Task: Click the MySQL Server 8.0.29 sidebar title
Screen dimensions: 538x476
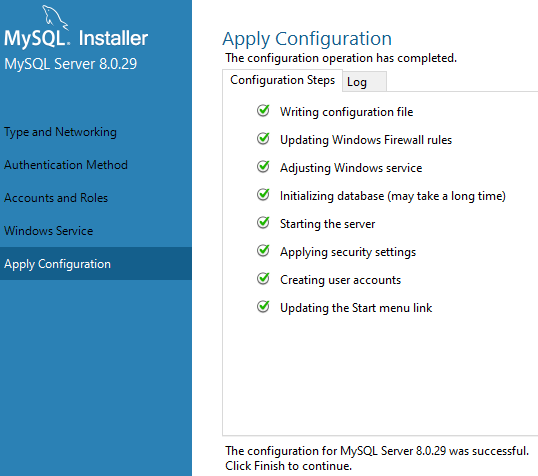Action: coord(71,64)
